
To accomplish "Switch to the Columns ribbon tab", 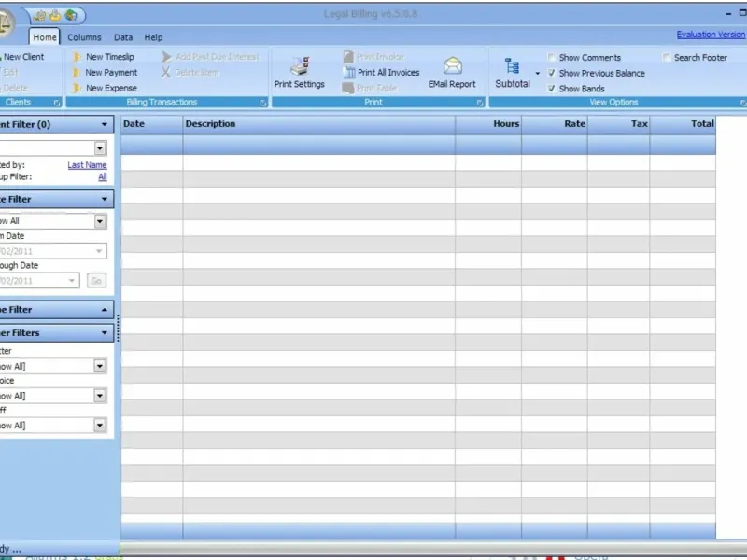I will (x=84, y=37).
